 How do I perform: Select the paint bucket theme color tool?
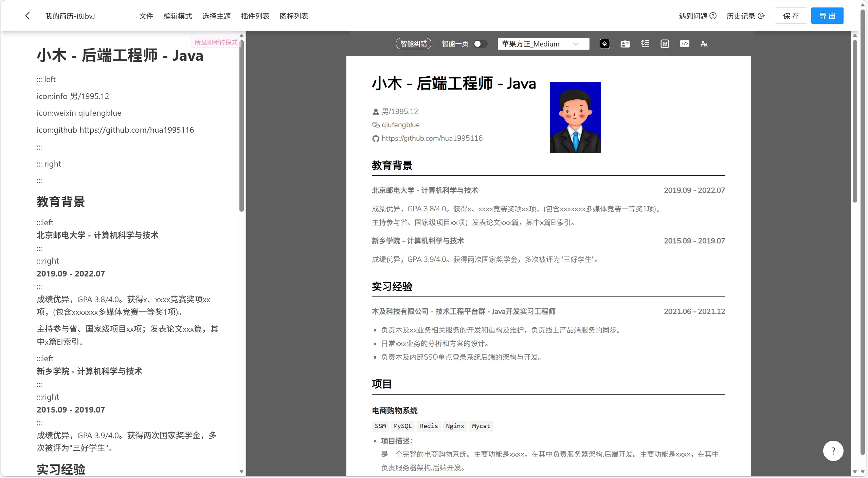click(605, 44)
